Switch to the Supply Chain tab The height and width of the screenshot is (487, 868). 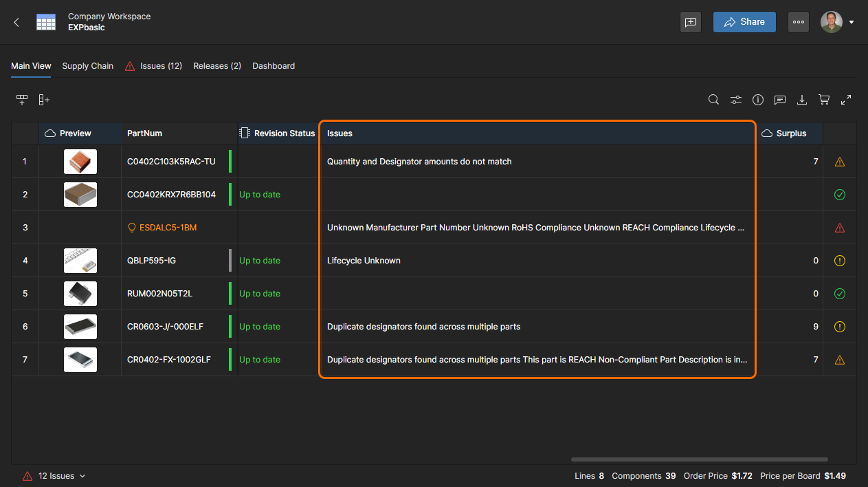point(88,66)
